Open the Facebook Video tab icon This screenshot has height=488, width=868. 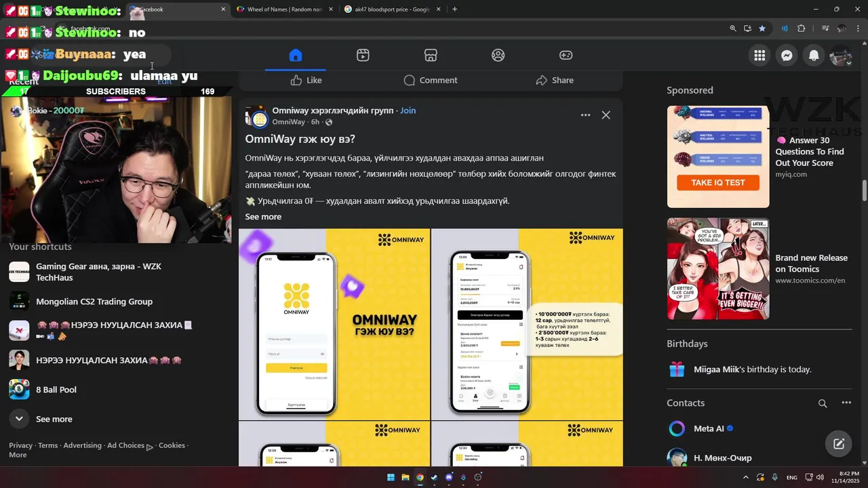pos(363,56)
